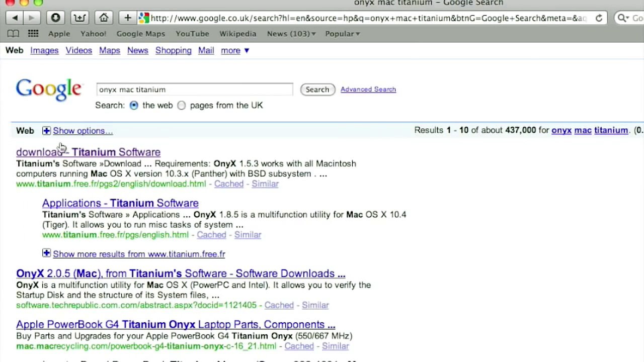Click the toolbar button left of Home

pos(79,18)
